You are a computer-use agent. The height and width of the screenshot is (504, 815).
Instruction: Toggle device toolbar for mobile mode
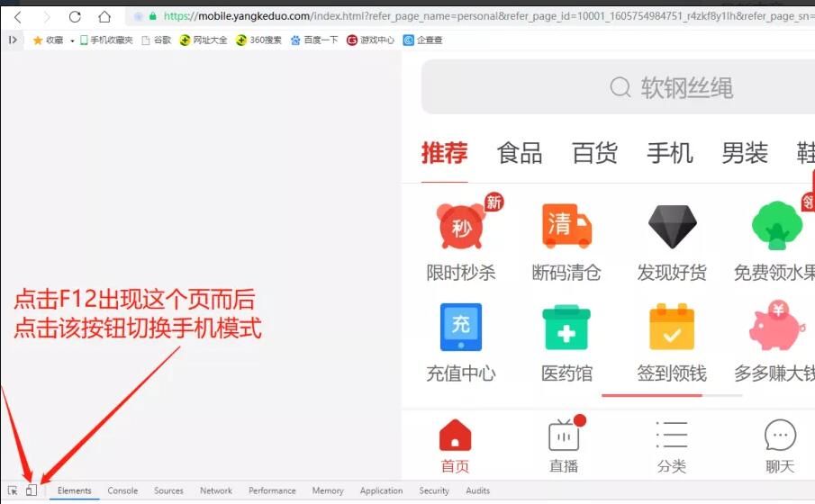point(32,490)
